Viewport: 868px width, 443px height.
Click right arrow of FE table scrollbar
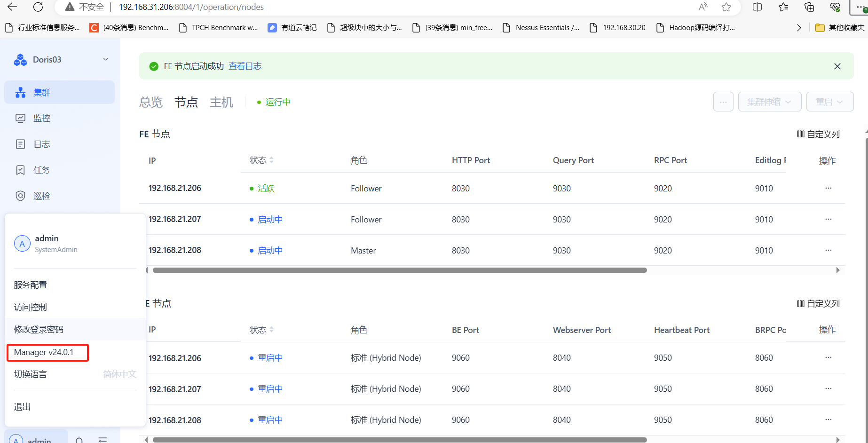coord(838,270)
